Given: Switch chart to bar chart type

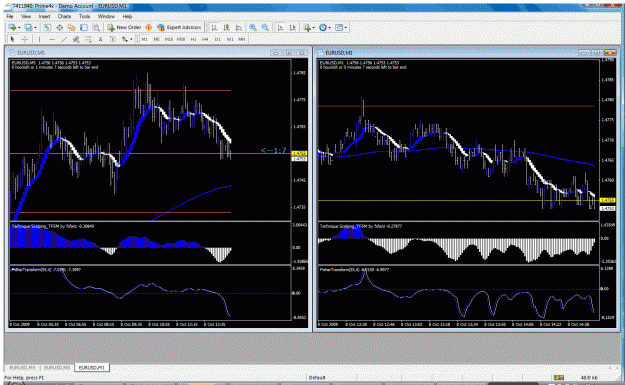Looking at the screenshot, I should coord(214,28).
